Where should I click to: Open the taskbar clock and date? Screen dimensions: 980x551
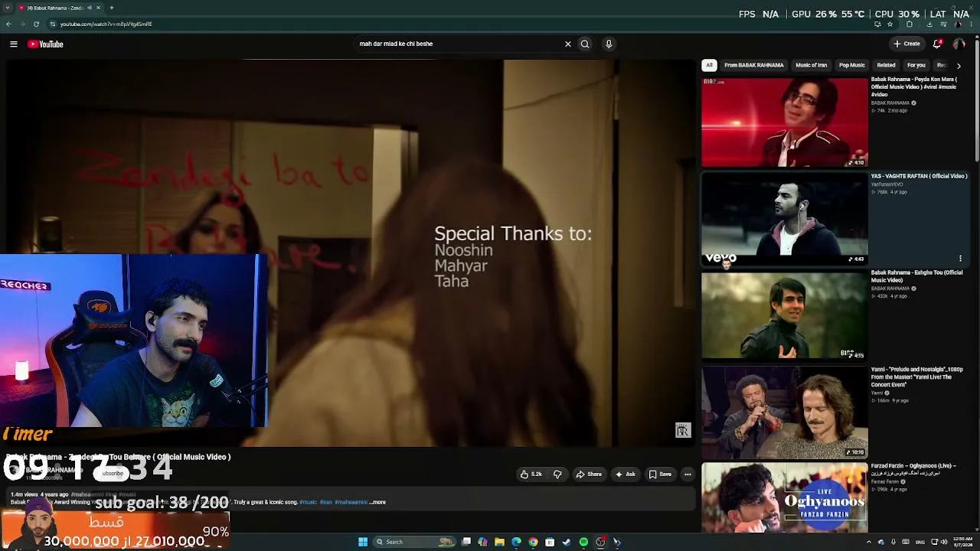click(x=962, y=542)
